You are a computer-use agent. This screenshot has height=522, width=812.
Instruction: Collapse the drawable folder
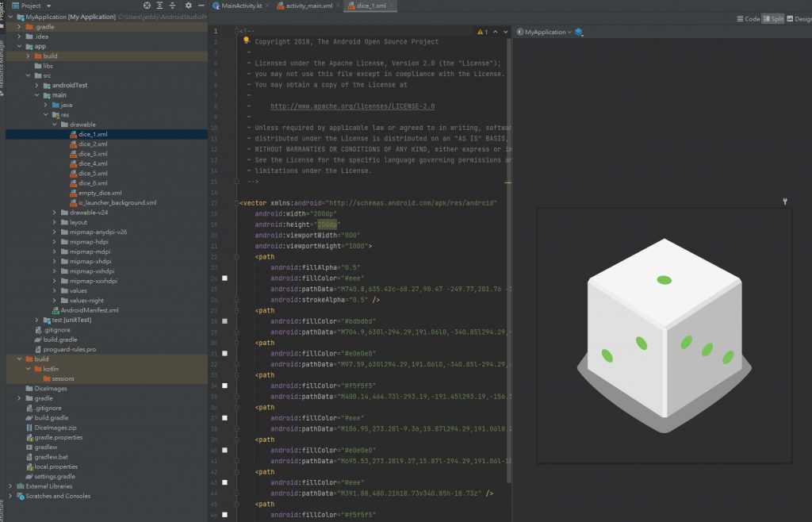(55, 125)
